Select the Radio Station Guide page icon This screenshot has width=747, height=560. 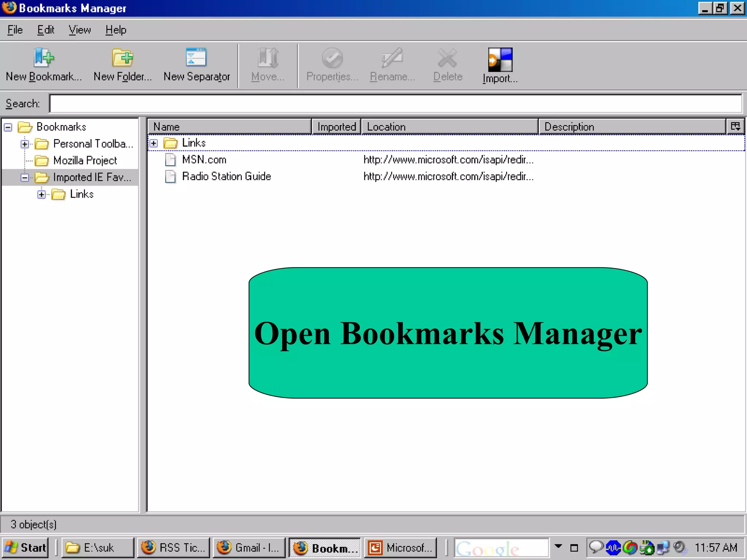coord(170,176)
